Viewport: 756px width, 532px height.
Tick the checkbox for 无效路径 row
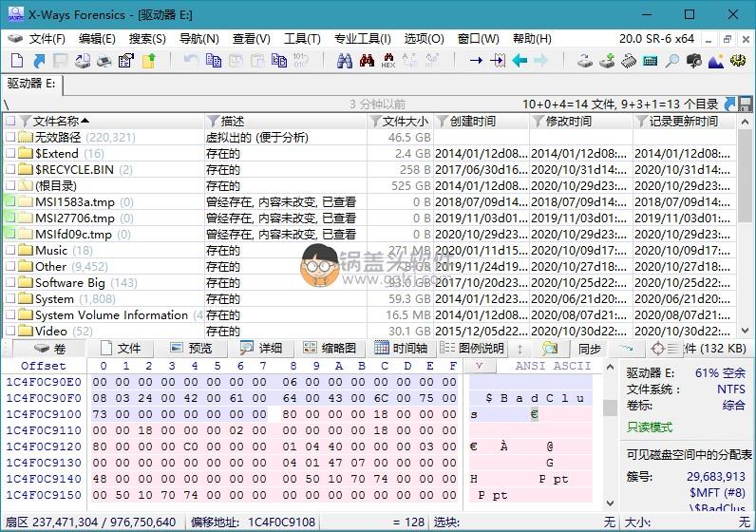[x=10, y=138]
